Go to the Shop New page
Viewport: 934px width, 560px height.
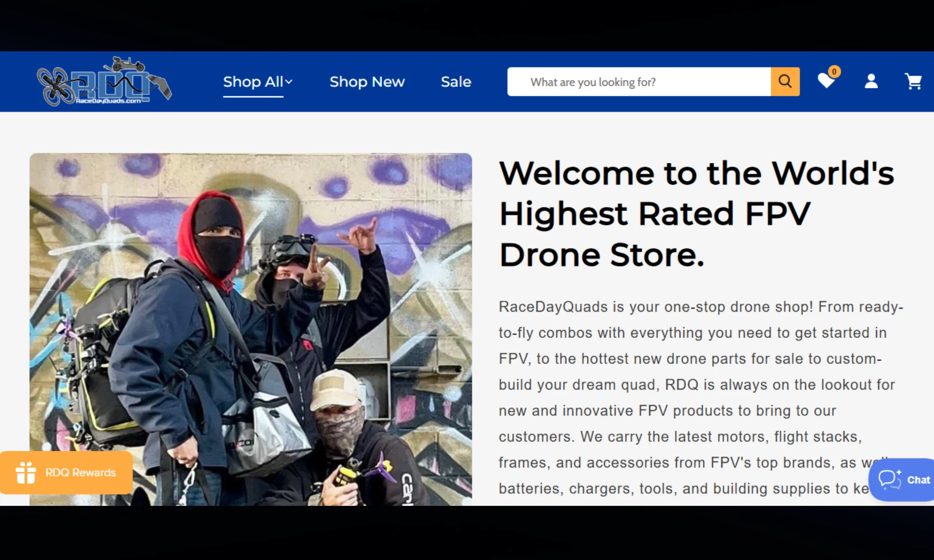tap(367, 82)
